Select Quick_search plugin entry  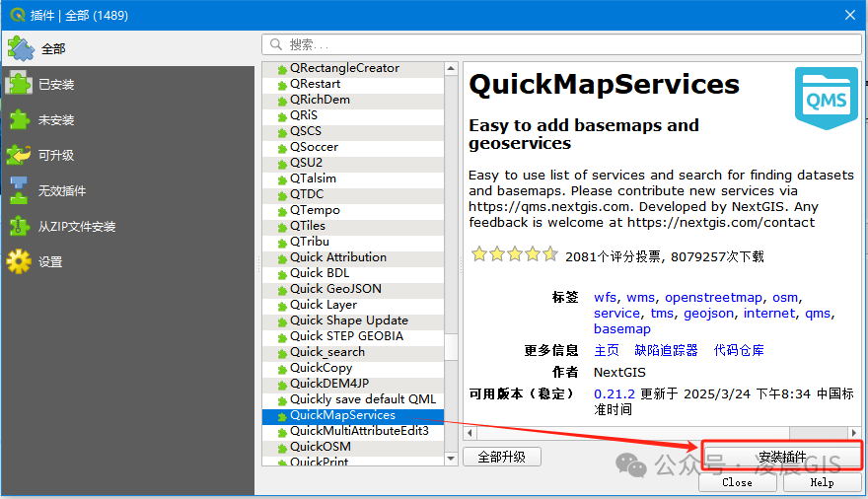353,352
